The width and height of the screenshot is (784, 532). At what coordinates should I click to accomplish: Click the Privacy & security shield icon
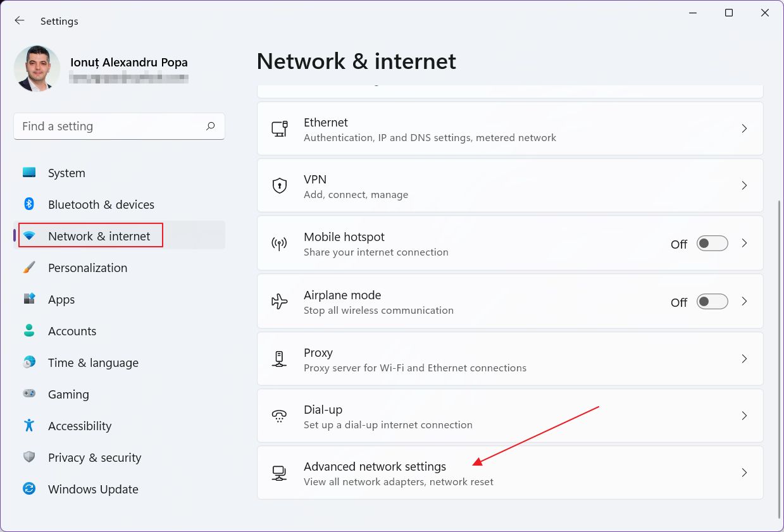(29, 457)
